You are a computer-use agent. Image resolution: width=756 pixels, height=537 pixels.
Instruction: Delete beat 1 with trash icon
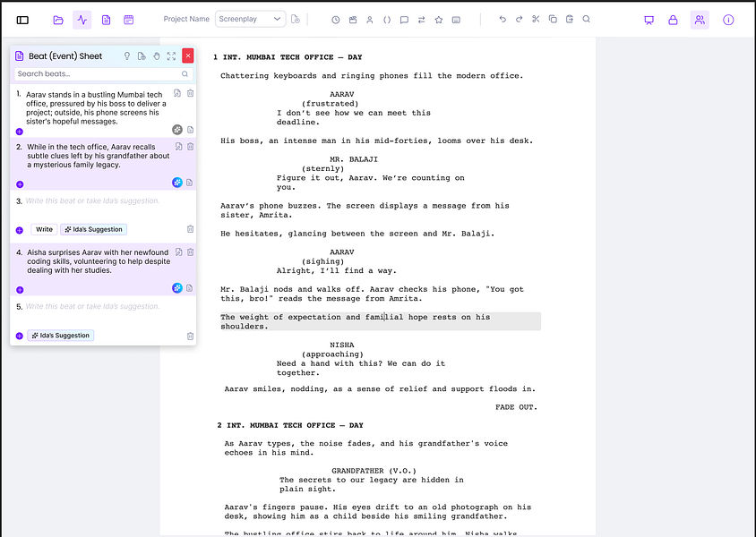[191, 93]
